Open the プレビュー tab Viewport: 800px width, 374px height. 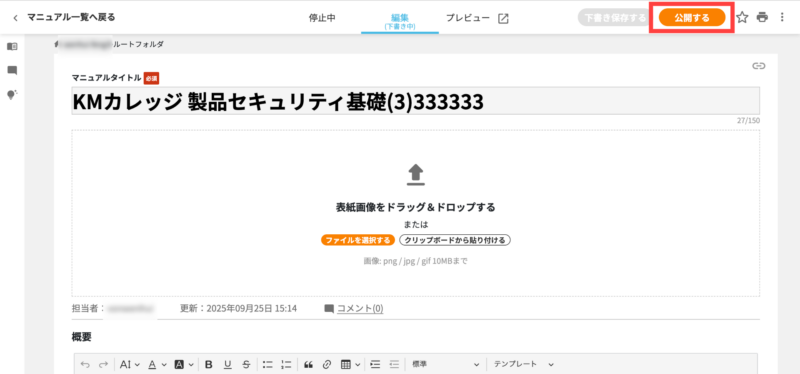(x=467, y=18)
